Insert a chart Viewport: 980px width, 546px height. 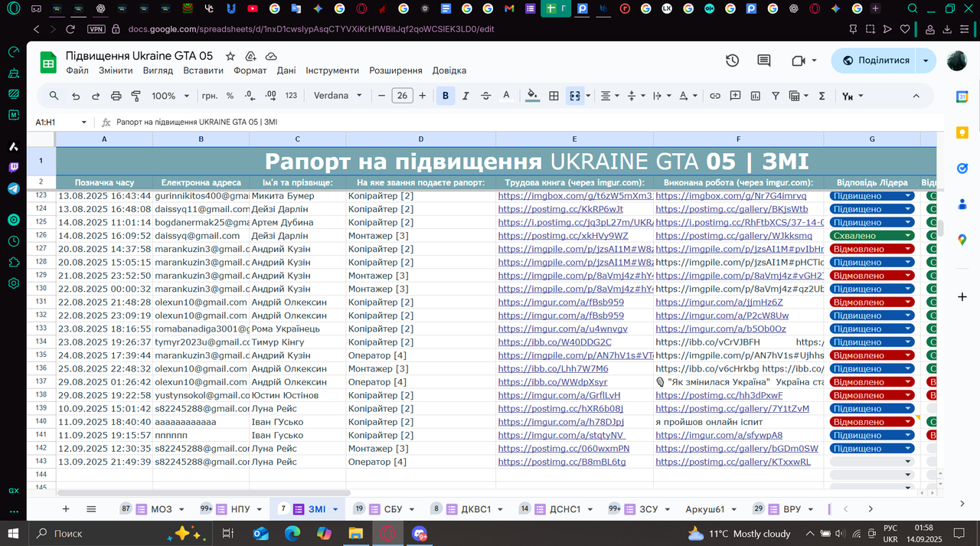pos(756,96)
